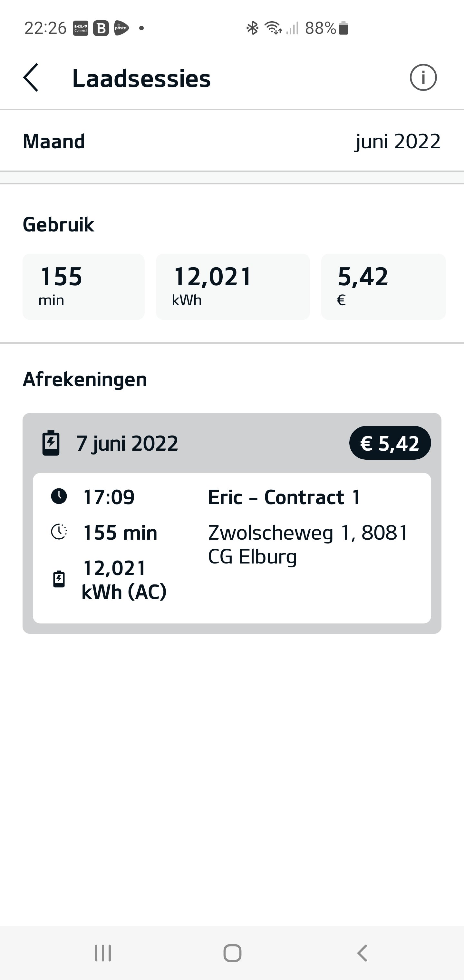Tap the Zwolscheweg 1 Elburg address

point(308,544)
